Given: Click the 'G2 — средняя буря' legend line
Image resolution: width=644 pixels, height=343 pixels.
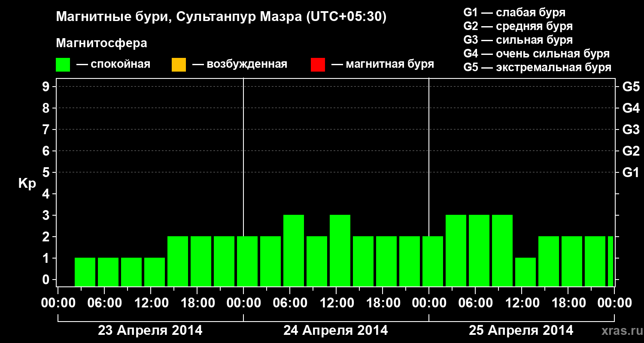Looking at the screenshot, I should pos(518,26).
